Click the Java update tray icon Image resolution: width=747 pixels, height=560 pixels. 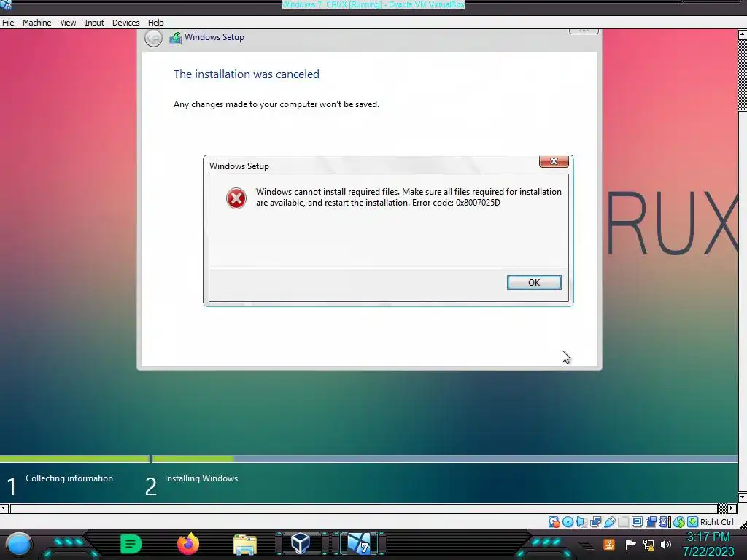(609, 544)
